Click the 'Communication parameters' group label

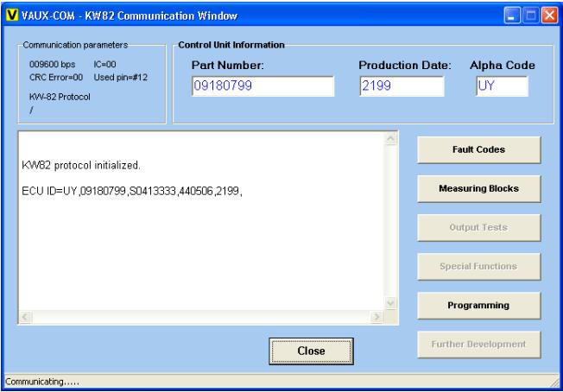click(x=75, y=45)
